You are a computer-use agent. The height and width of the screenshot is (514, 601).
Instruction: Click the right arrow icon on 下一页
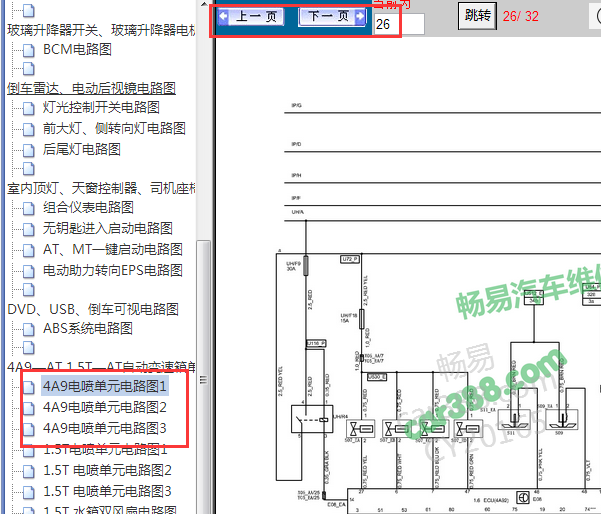[x=360, y=16]
